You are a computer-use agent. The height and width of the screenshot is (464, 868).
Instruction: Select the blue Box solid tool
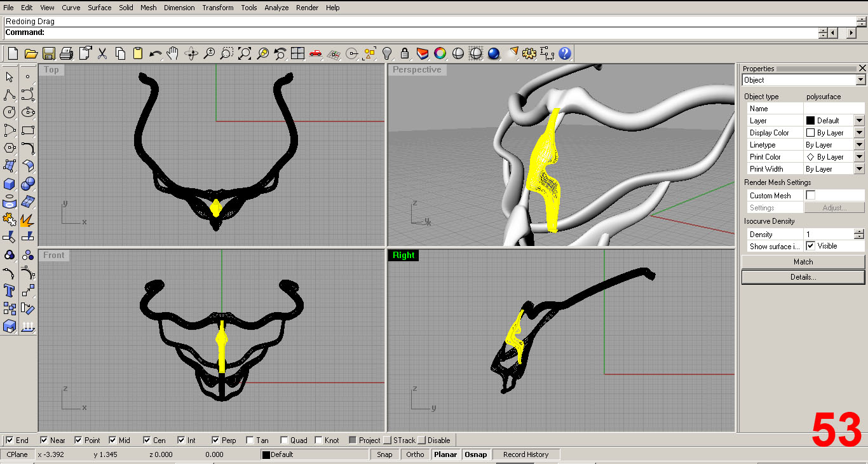[x=10, y=184]
